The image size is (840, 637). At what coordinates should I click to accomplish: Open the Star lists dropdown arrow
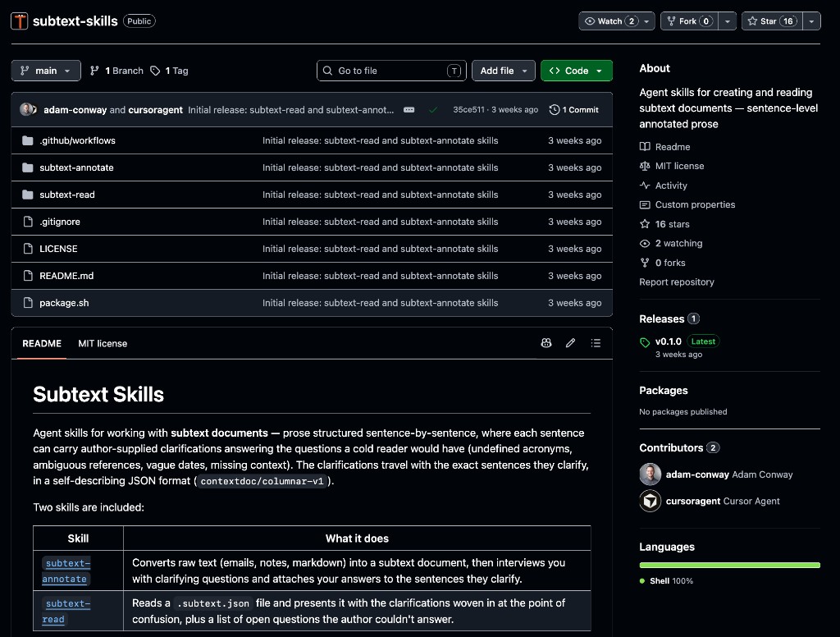[811, 21]
